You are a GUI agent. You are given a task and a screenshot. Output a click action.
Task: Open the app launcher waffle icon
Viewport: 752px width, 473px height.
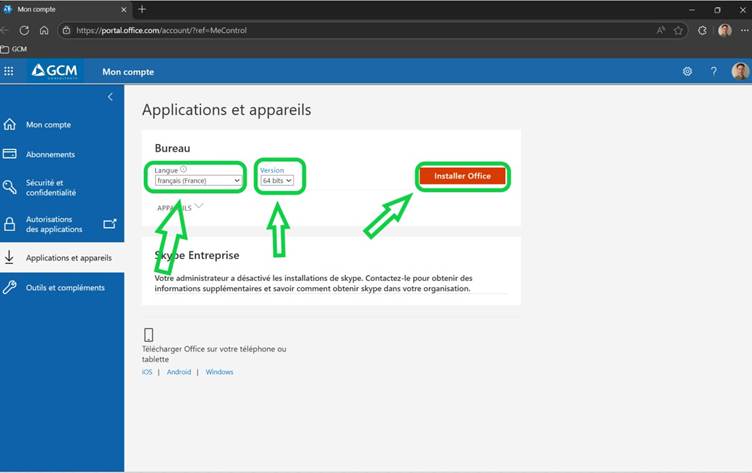coord(9,71)
